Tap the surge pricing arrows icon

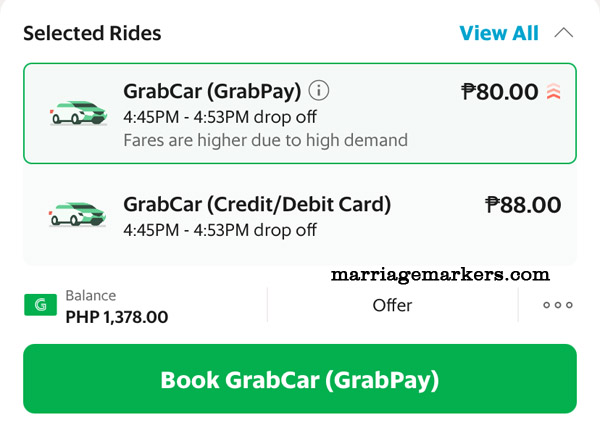pos(554,92)
